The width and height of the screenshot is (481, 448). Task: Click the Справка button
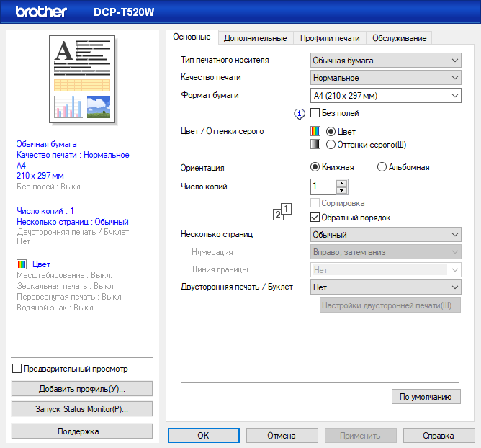439,436
